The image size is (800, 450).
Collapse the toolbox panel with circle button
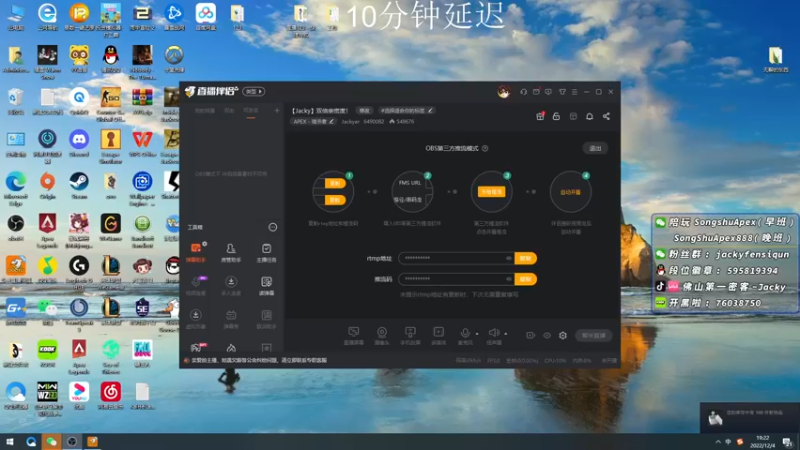(x=273, y=227)
